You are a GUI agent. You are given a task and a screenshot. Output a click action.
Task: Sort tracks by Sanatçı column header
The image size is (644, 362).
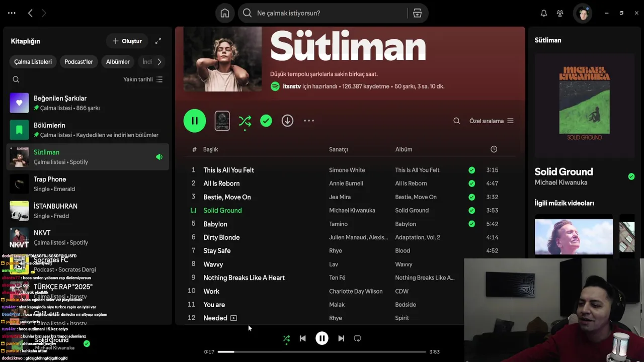[339, 149]
